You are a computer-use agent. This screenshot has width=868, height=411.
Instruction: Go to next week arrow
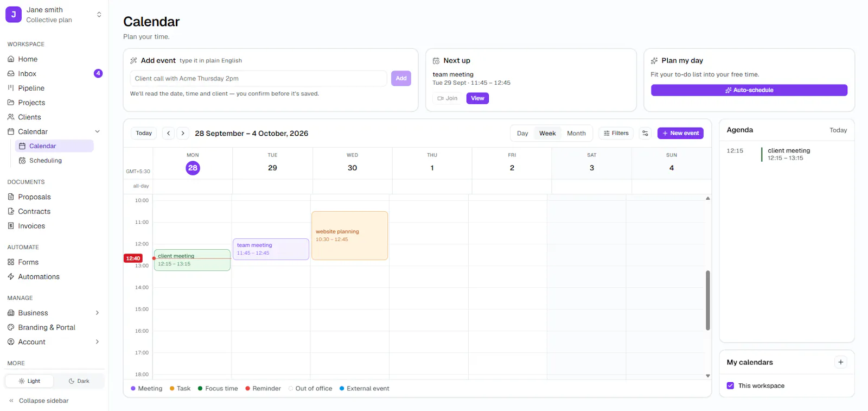[x=183, y=134]
